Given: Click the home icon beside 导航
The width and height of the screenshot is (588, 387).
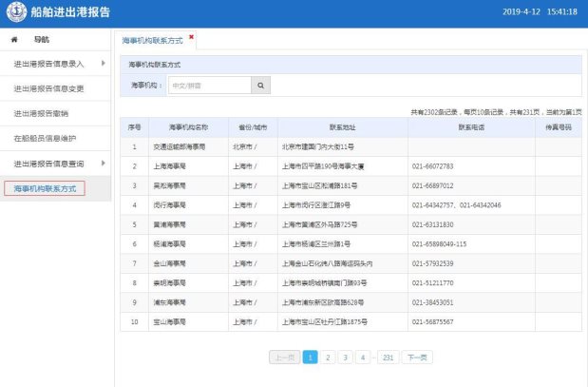Looking at the screenshot, I should coord(14,40).
